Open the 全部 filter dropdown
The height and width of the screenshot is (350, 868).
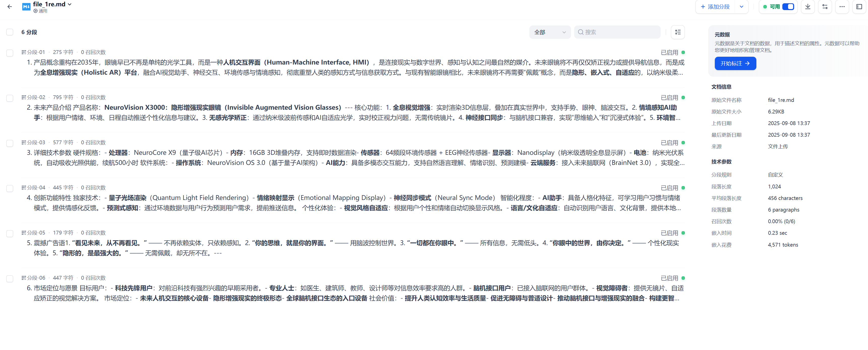[550, 32]
